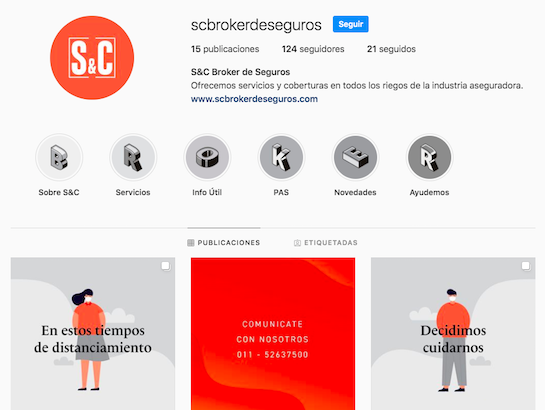This screenshot has width=545, height=410.
Task: Click the S&C profile picture
Action: tap(92, 58)
